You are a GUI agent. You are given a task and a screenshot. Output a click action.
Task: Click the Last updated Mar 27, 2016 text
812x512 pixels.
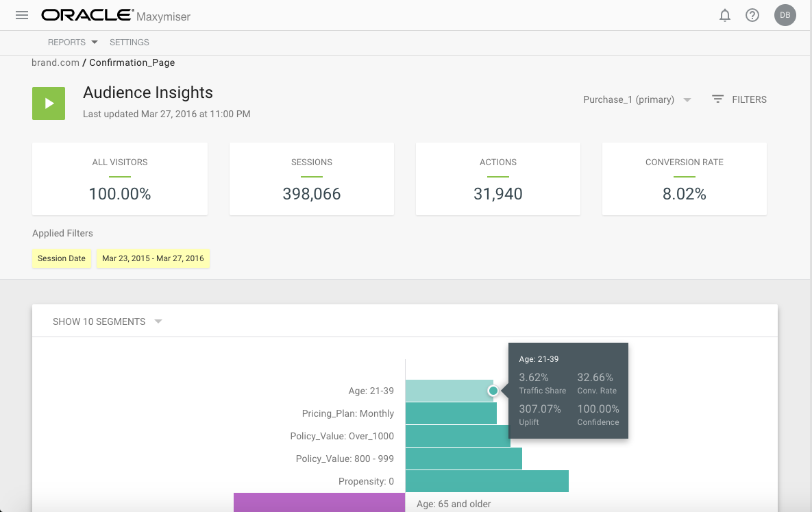167,114
